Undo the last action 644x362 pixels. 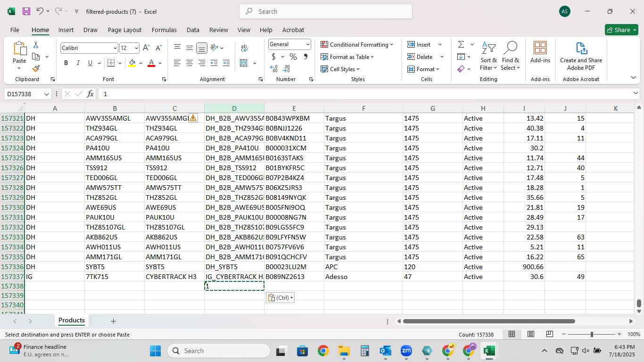[40, 11]
